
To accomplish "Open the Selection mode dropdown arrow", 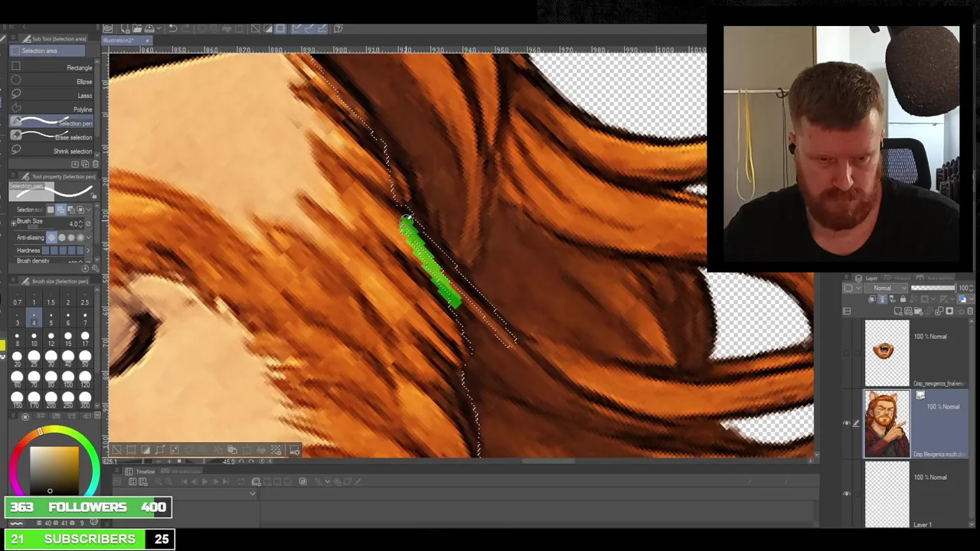I will point(88,210).
